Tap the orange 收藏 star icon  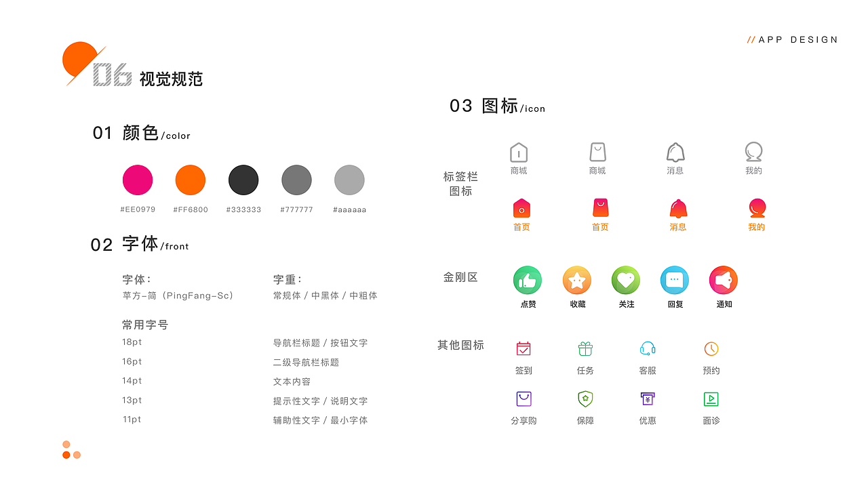pyautogui.click(x=577, y=280)
